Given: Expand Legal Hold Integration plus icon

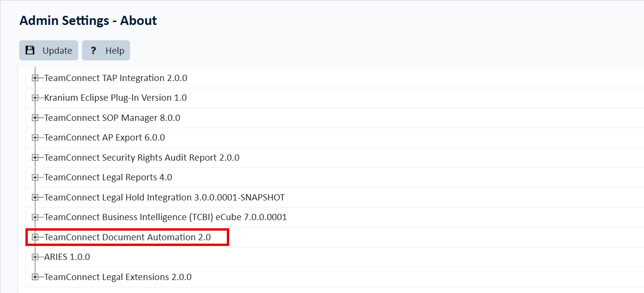Looking at the screenshot, I should tap(35, 198).
